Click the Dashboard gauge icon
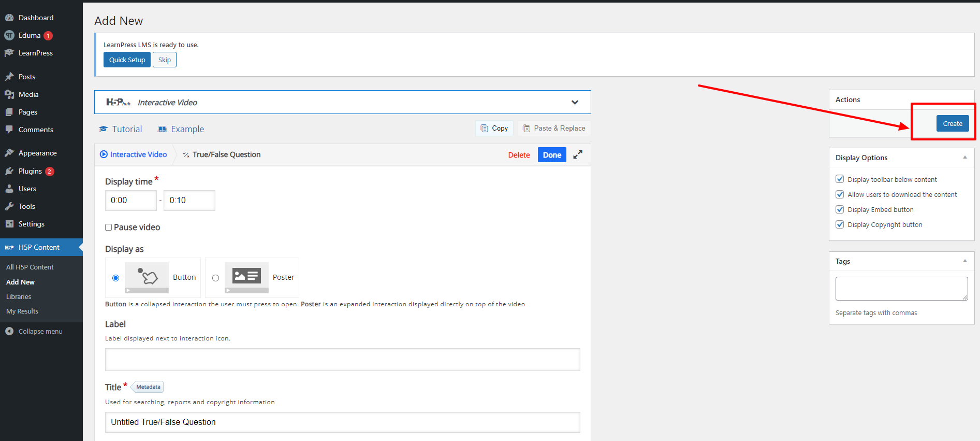 [x=9, y=18]
